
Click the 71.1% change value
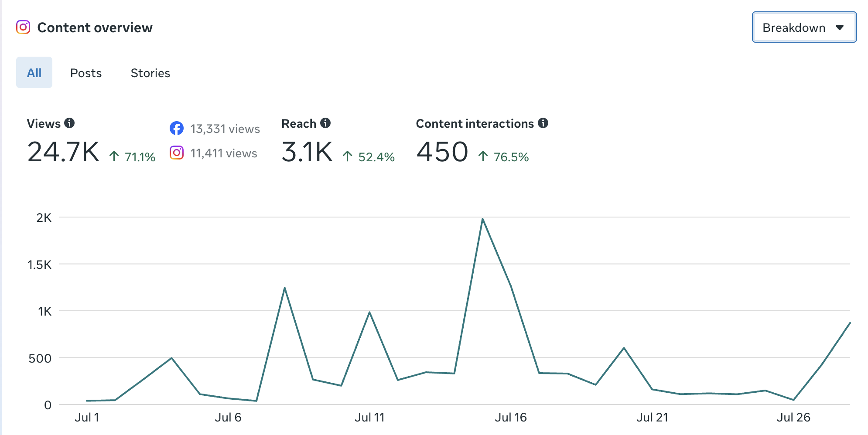140,157
